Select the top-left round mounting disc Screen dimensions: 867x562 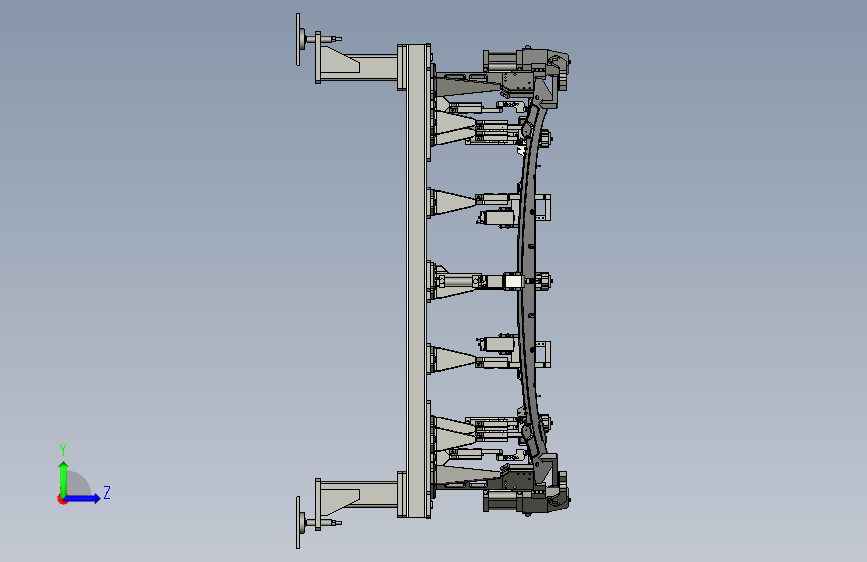(x=299, y=39)
